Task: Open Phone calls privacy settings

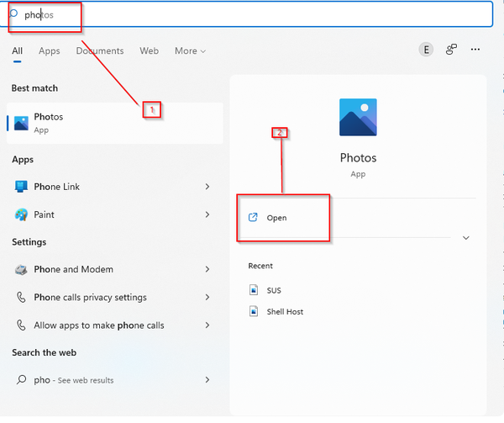Action: click(90, 298)
